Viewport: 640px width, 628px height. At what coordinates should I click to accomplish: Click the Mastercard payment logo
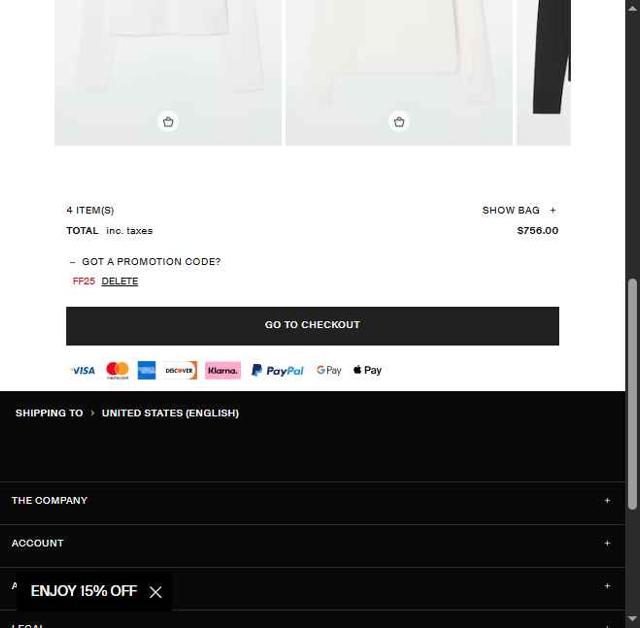coord(118,371)
